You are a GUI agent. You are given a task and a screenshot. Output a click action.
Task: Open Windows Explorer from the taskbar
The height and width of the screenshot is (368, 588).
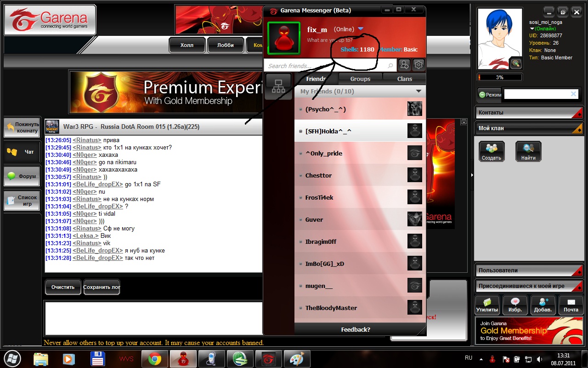pyautogui.click(x=41, y=358)
